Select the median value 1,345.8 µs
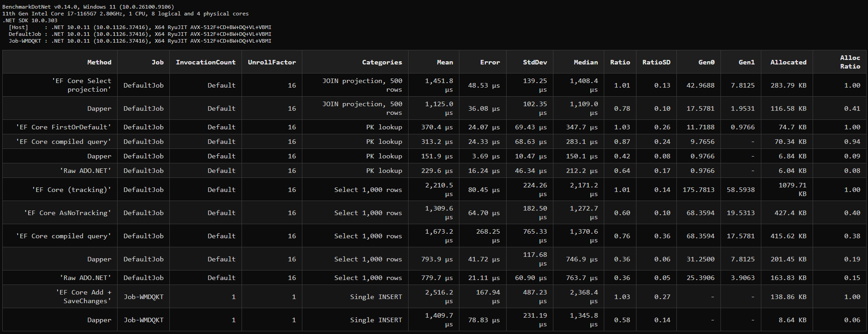 coord(584,320)
